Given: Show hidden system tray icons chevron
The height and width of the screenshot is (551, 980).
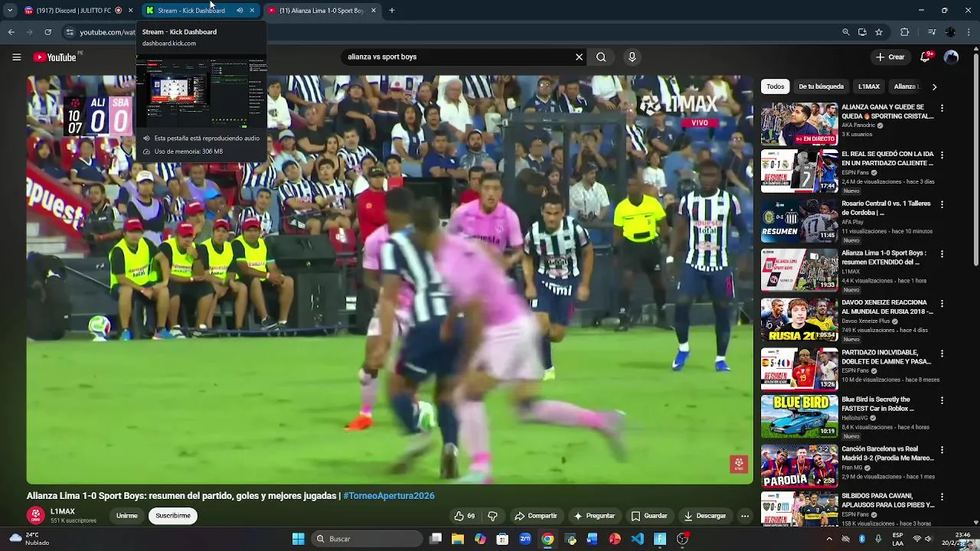Looking at the screenshot, I should click(828, 539).
